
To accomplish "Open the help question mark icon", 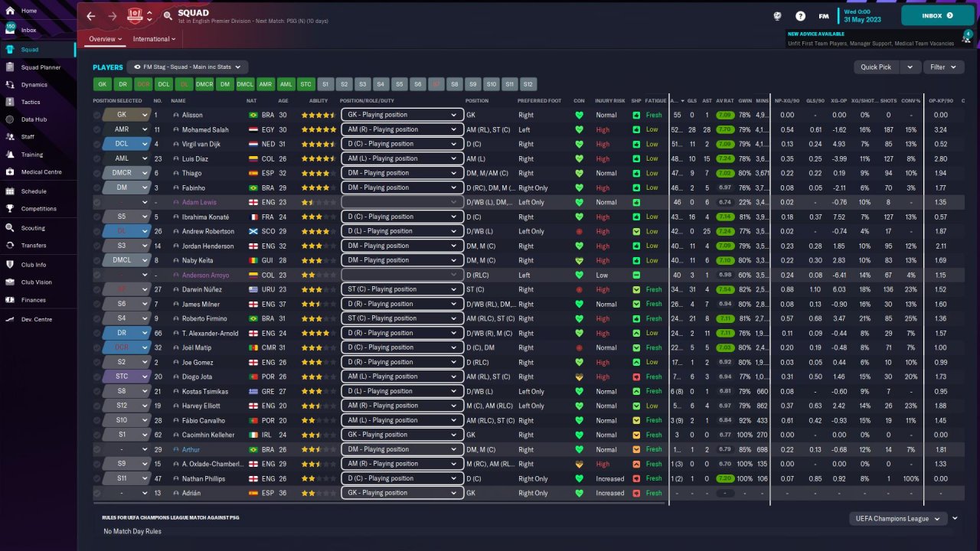I will pyautogui.click(x=800, y=15).
